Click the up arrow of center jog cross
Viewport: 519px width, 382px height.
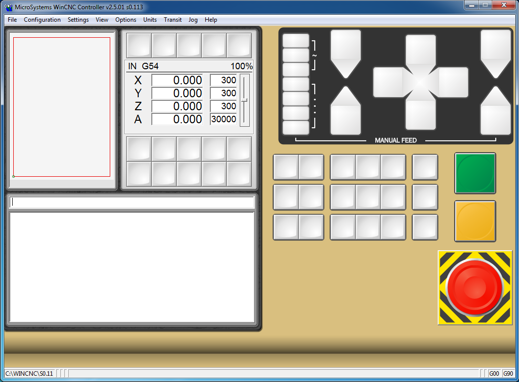tap(421, 53)
